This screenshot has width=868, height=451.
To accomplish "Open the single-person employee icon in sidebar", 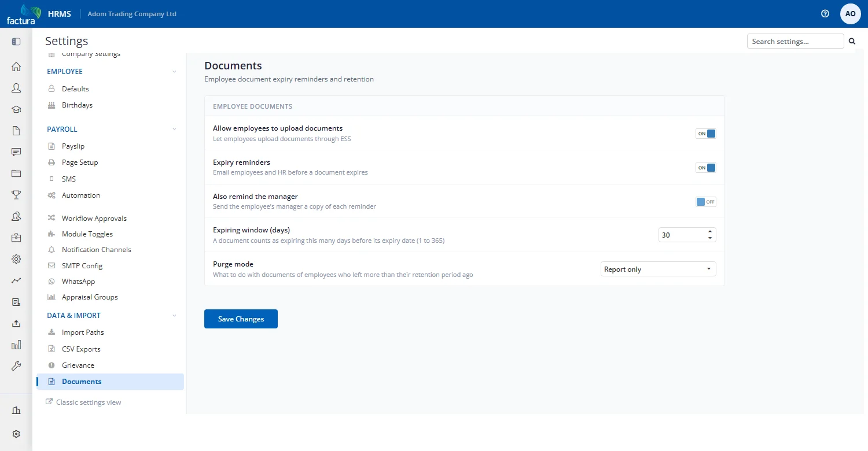I will point(16,88).
